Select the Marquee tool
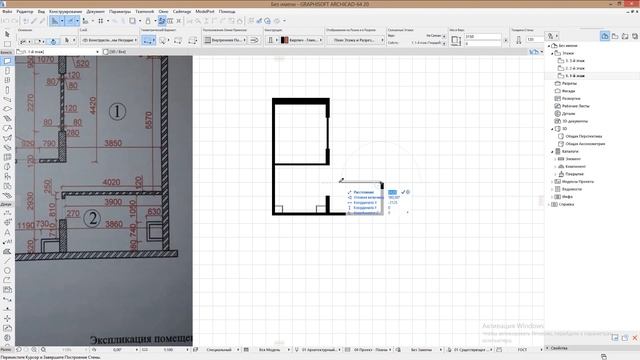The image size is (640, 360). tap(7, 44)
